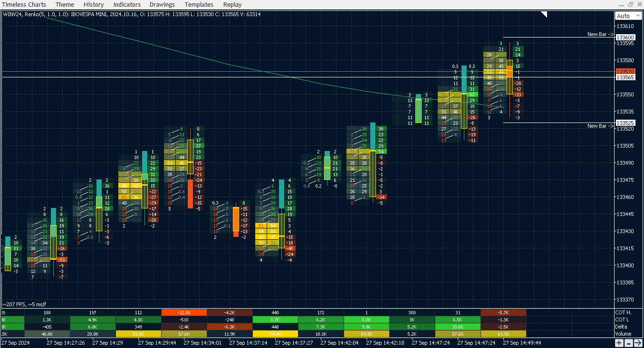Open the Indicators menu
The width and height of the screenshot is (644, 348).
point(127,4)
